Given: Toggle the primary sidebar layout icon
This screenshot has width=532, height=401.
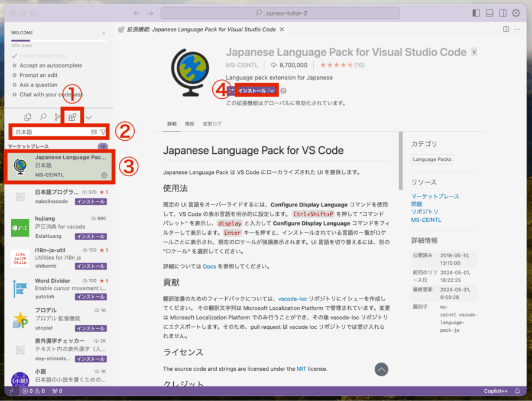Looking at the screenshot, I should (476, 13).
